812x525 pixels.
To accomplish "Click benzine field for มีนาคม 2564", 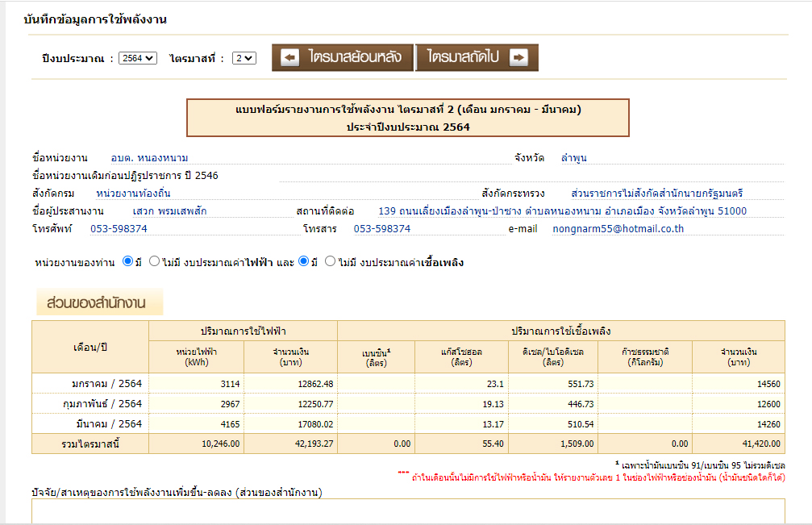I will [x=376, y=424].
